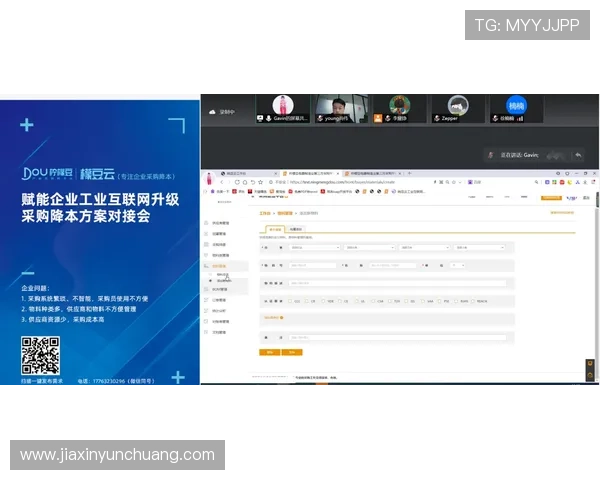Open the first category dropdown
Screen dimensions: 600x480
pyautogui.click(x=315, y=248)
